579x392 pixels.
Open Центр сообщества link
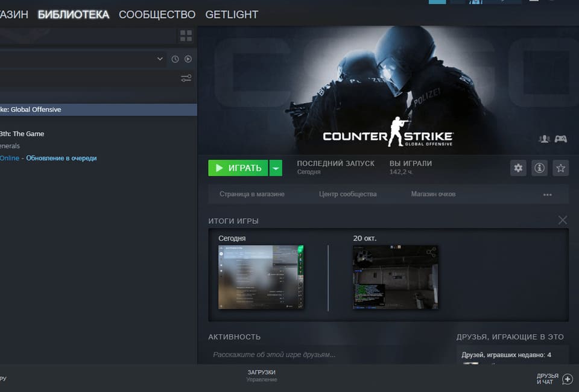click(348, 194)
